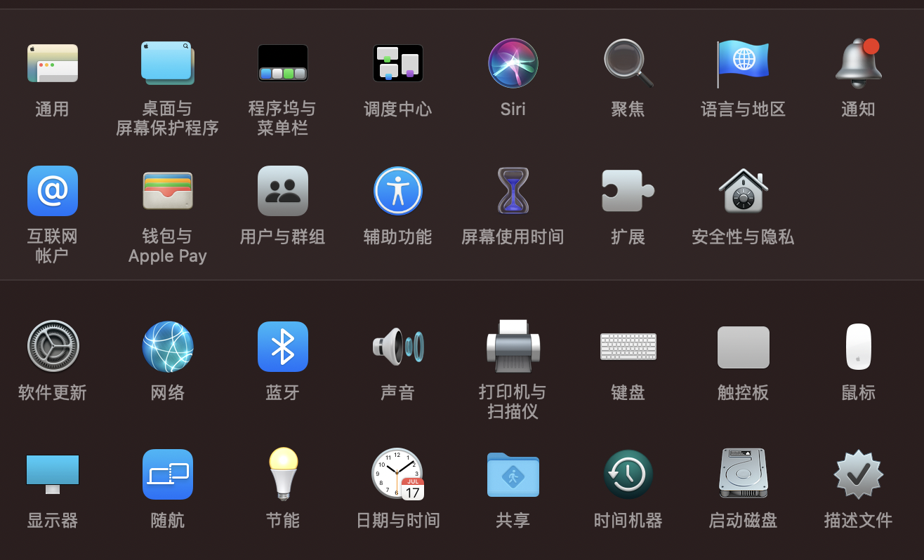Open 辅助功能 accessibility icon
Viewport: 924px width, 560px height.
coord(398,191)
